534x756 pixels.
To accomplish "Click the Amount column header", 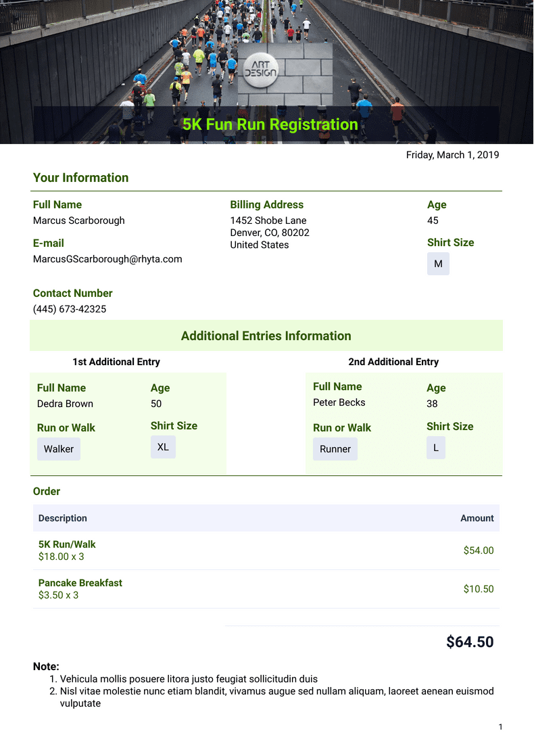I will 477,518.
